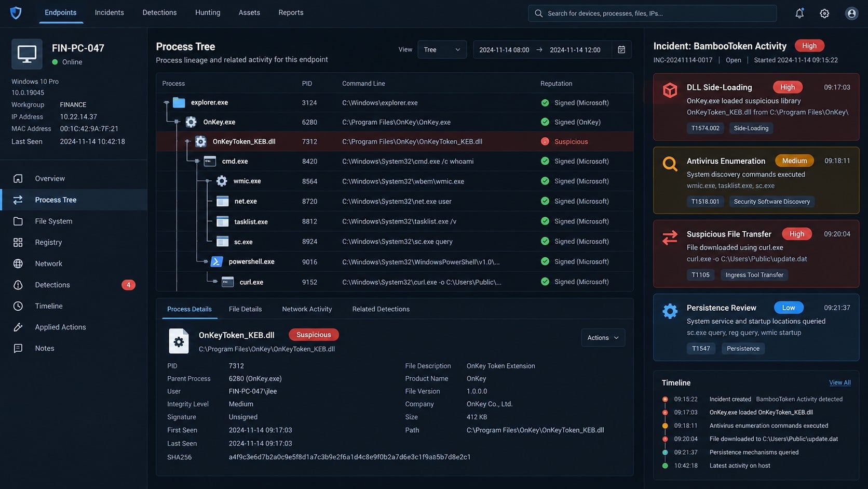
Task: Switch to the Incidents tab
Action: pos(109,12)
